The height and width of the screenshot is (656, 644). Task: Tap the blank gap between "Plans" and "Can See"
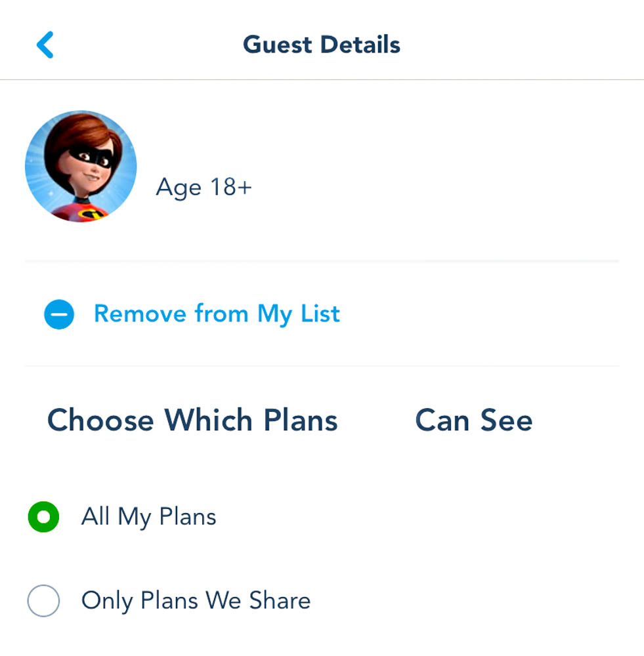(x=376, y=420)
